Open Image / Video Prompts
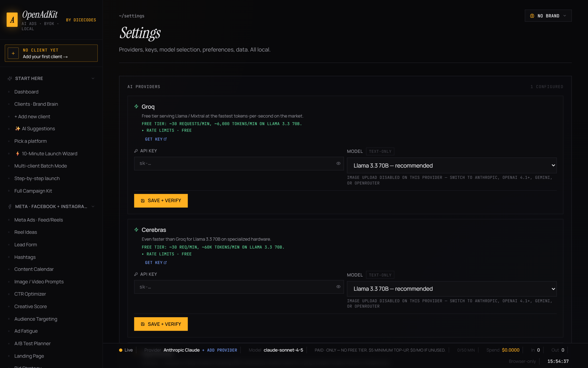 pyautogui.click(x=39, y=282)
